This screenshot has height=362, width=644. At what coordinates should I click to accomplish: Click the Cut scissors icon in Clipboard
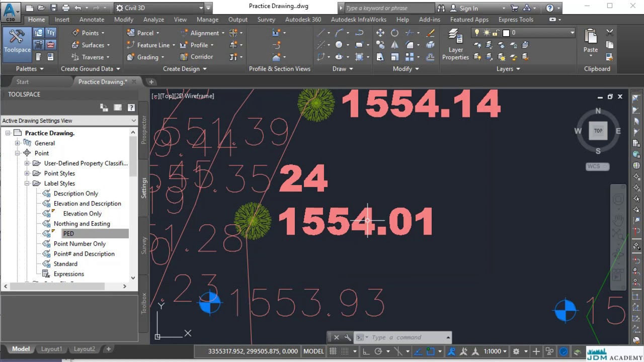tap(610, 33)
